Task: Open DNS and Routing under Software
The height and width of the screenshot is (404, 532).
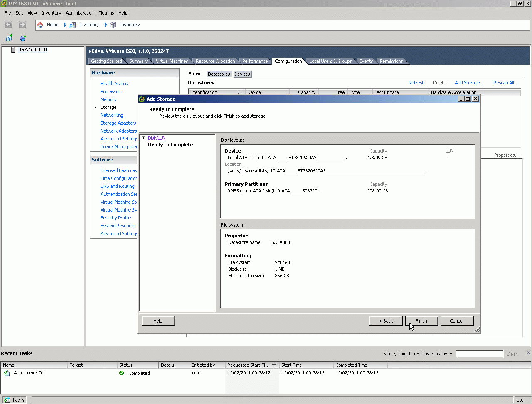Action: (117, 186)
